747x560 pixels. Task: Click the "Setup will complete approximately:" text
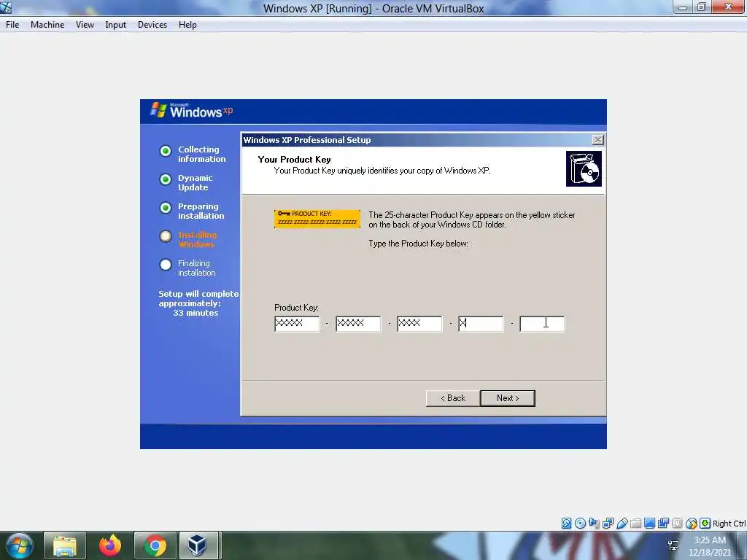(198, 298)
